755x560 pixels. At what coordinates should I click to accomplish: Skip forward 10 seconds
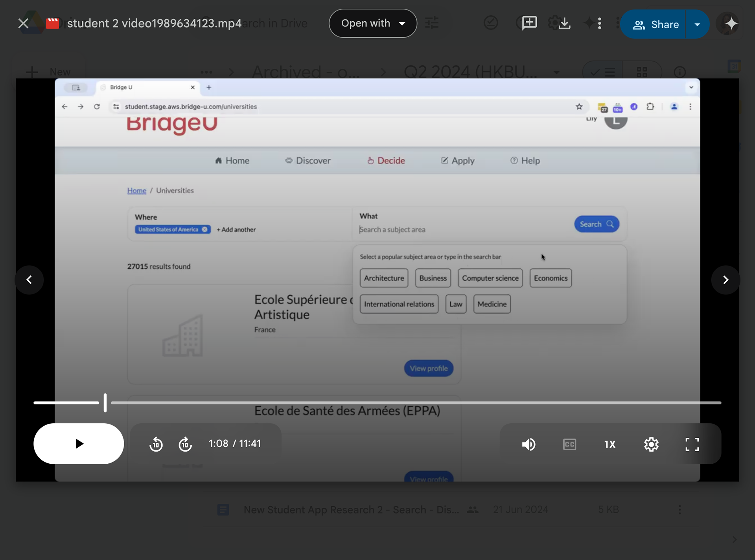click(x=185, y=444)
